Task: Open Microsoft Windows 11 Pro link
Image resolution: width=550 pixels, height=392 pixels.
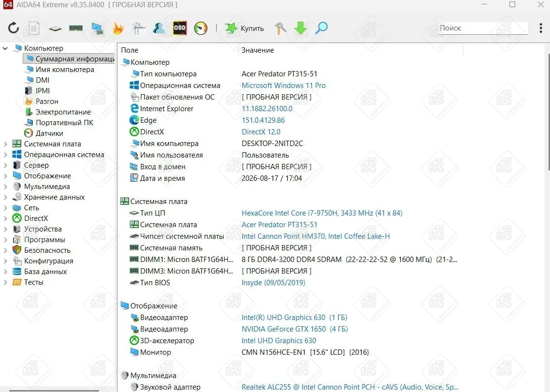Action: coord(283,85)
